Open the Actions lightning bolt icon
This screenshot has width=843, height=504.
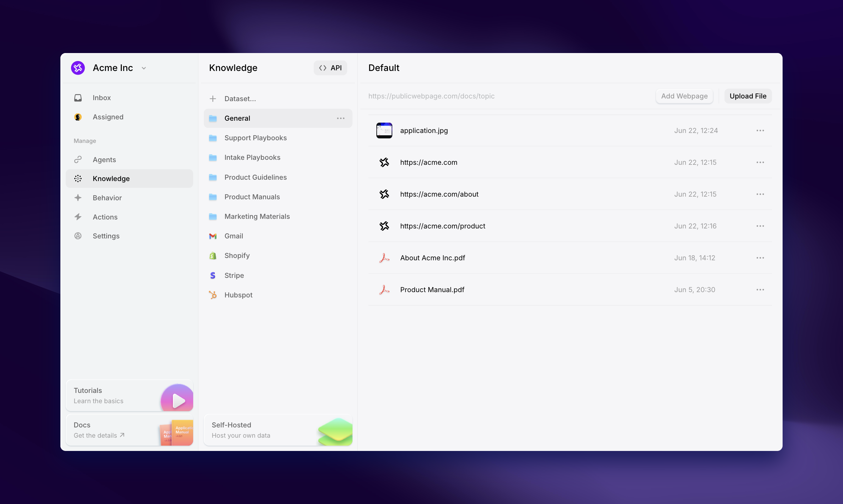point(78,217)
